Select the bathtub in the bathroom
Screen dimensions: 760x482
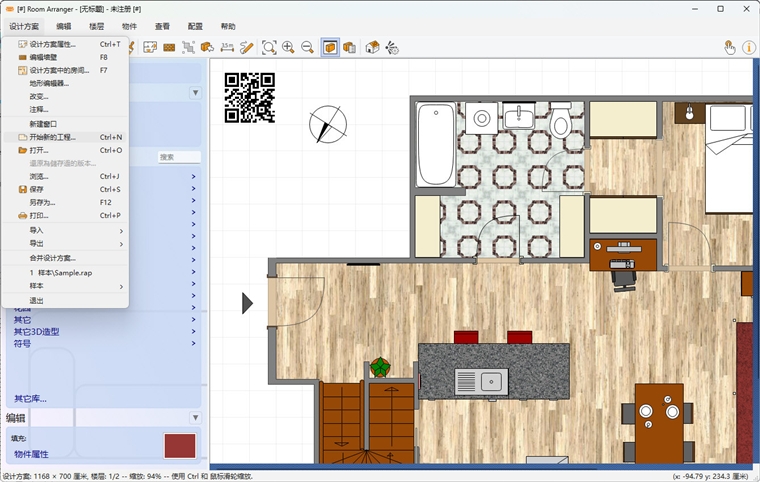436,144
